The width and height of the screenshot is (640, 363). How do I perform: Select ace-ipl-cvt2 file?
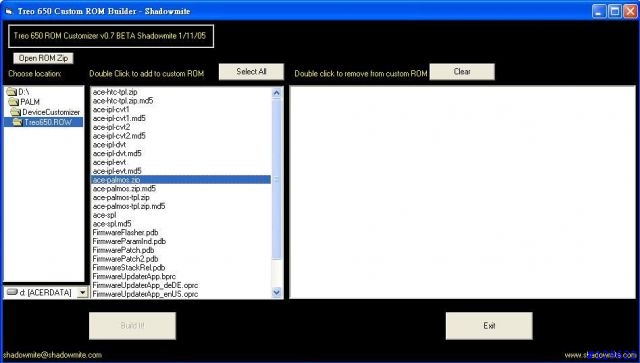coord(111,127)
